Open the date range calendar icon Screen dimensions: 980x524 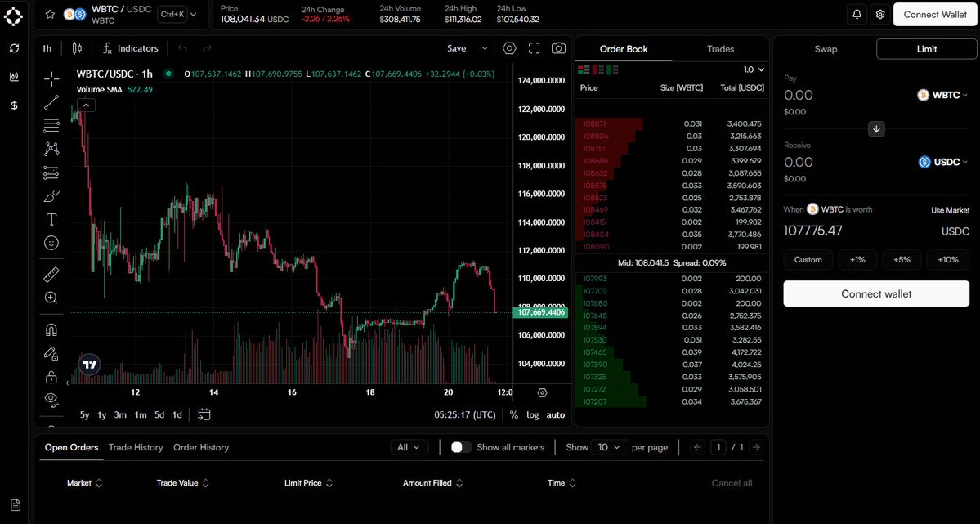pyautogui.click(x=204, y=414)
